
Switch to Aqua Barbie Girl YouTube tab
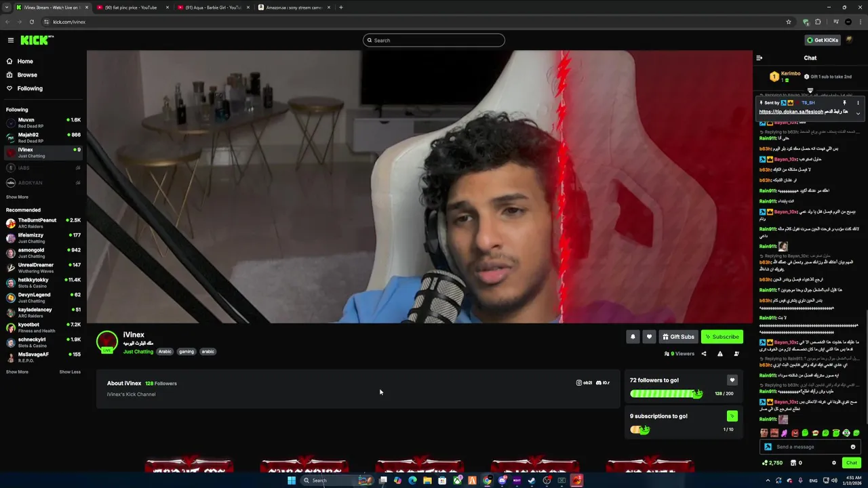pyautogui.click(x=212, y=7)
